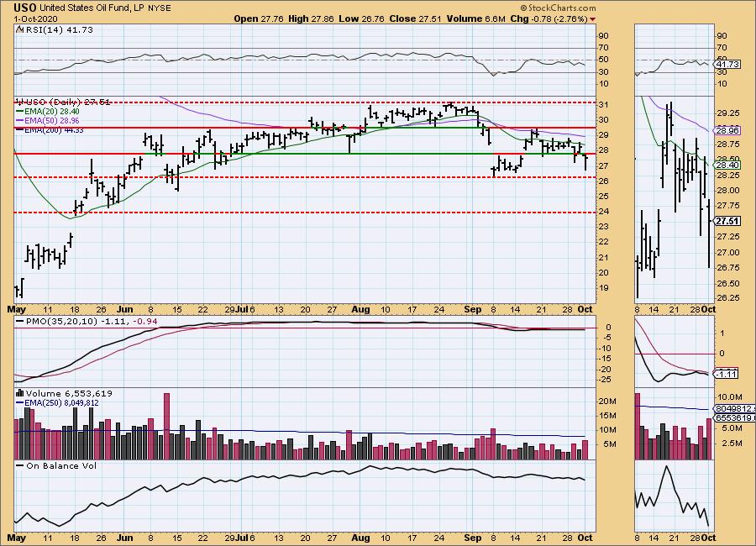Click the USO ticker symbol title

[25, 8]
